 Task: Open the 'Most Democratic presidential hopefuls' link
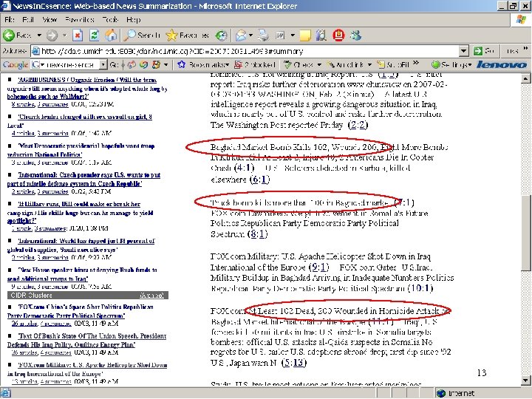[x=81, y=150]
